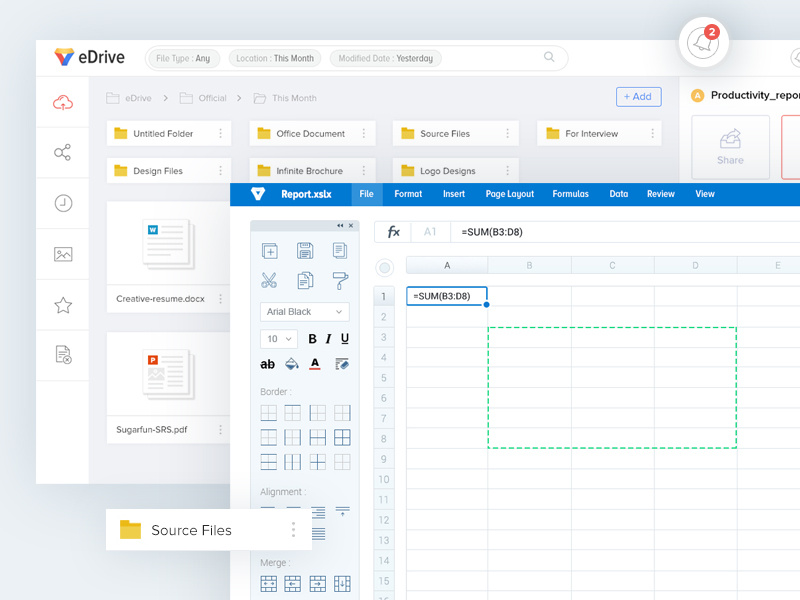Switch to the Formulas tab
The width and height of the screenshot is (800, 600).
570,194
